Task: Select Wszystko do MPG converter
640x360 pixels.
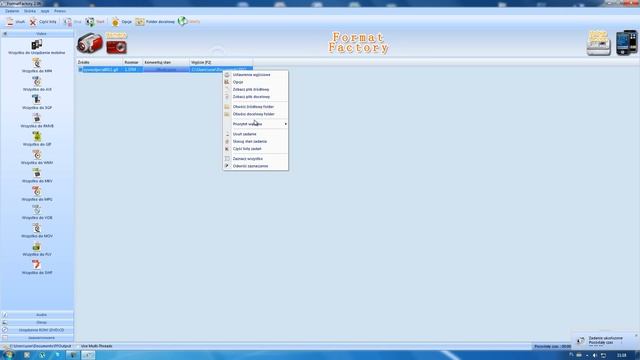Action: tap(37, 194)
